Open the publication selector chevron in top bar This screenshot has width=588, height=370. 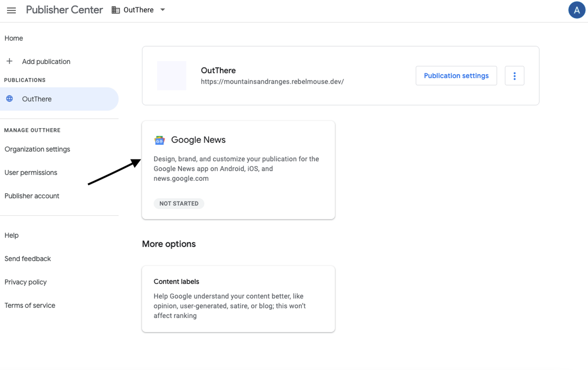162,9
